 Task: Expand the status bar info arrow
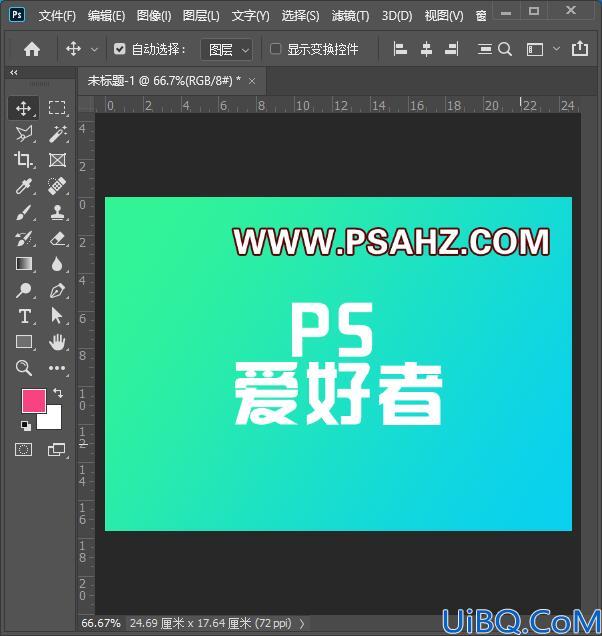(x=302, y=623)
